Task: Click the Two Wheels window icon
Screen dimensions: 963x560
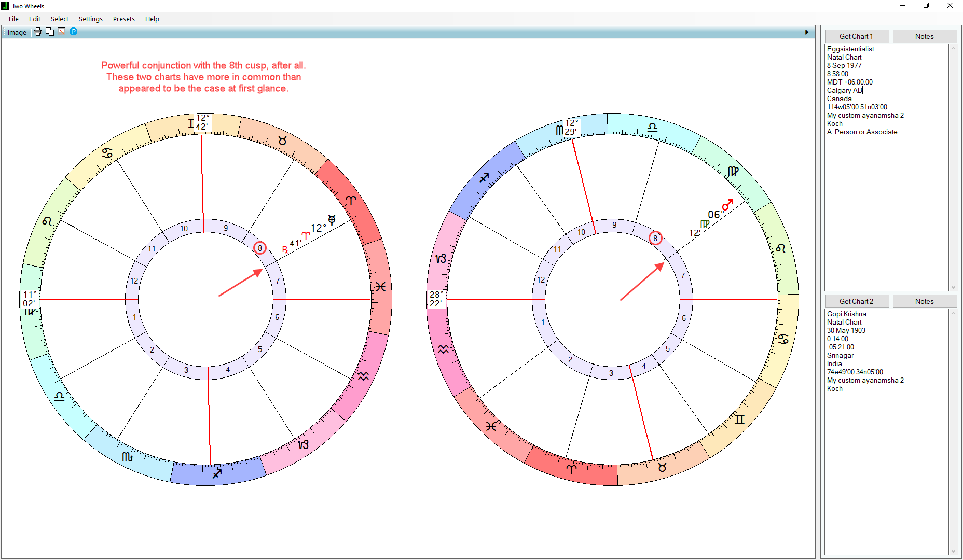Action: pos(5,6)
